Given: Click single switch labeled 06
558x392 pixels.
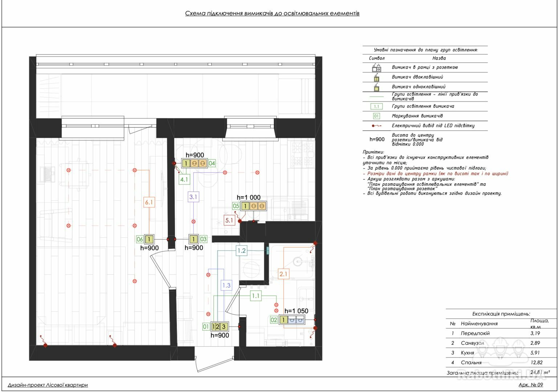Looking at the screenshot, I should coord(149,239).
